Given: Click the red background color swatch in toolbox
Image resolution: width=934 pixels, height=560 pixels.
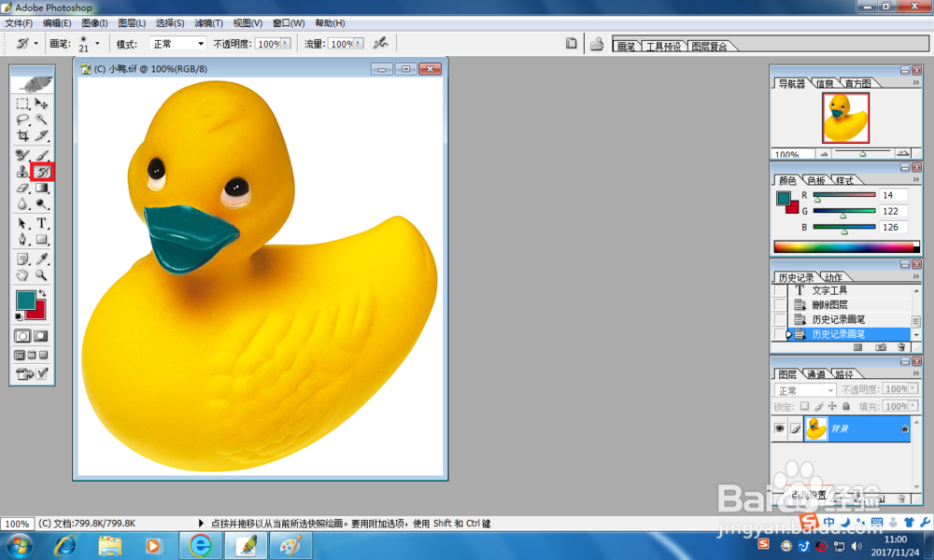Looking at the screenshot, I should [x=38, y=313].
